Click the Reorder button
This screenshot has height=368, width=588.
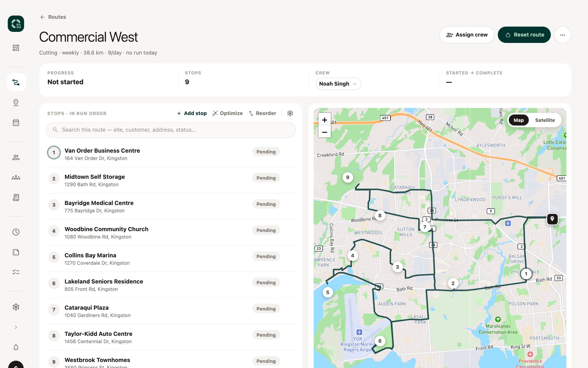click(x=262, y=113)
